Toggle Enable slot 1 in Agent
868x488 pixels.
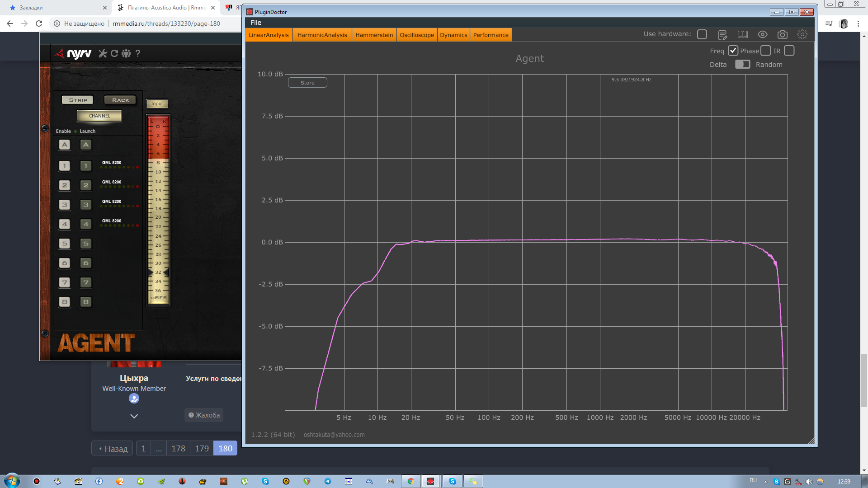pos(65,166)
